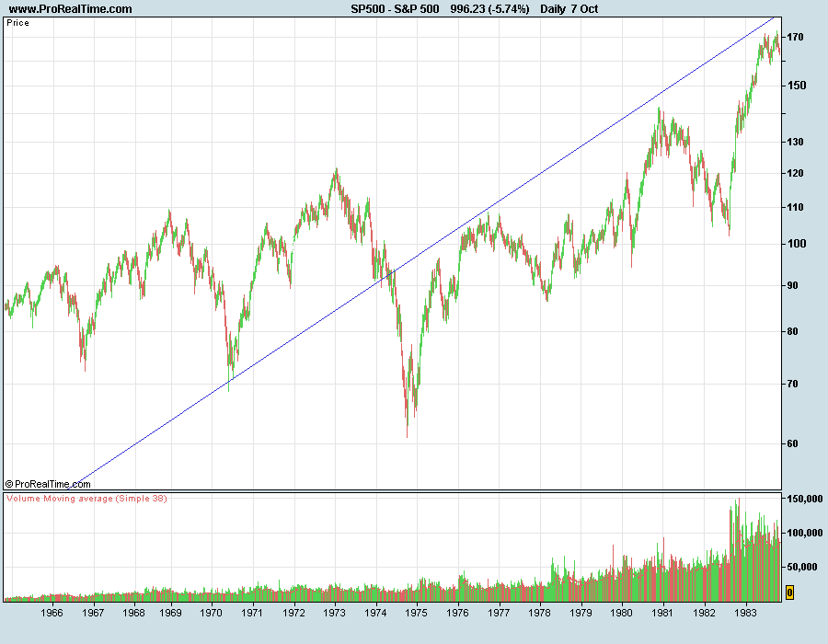
Task: Click the 'SP500 - S&P 500' chart title
Action: [x=395, y=9]
